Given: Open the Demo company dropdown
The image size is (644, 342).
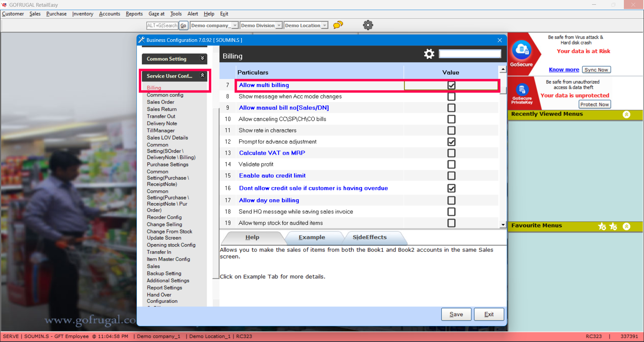Looking at the screenshot, I should click(235, 25).
